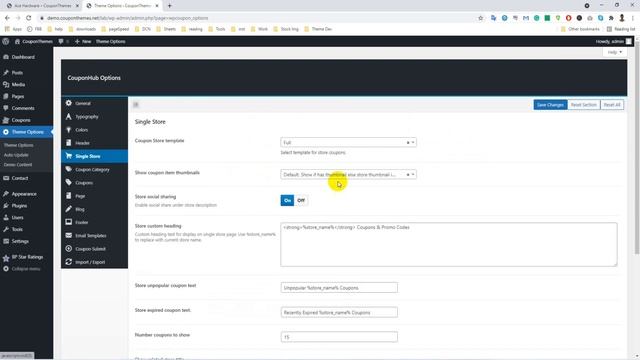
Task: Open Coupon Category tag icon
Action: tap(69, 169)
